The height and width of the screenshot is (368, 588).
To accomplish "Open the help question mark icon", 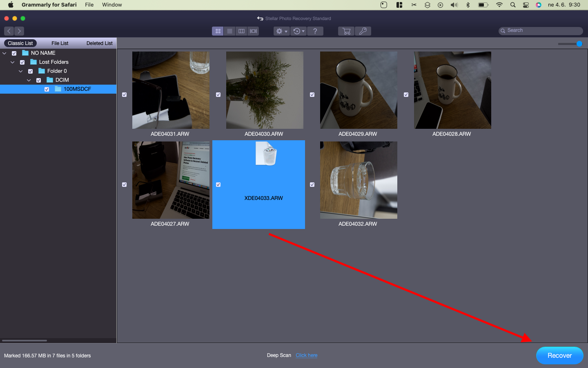I will pos(315,31).
